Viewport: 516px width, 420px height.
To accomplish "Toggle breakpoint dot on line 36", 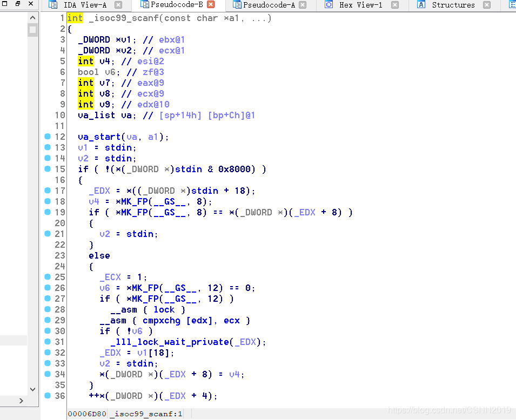I will coord(48,395).
